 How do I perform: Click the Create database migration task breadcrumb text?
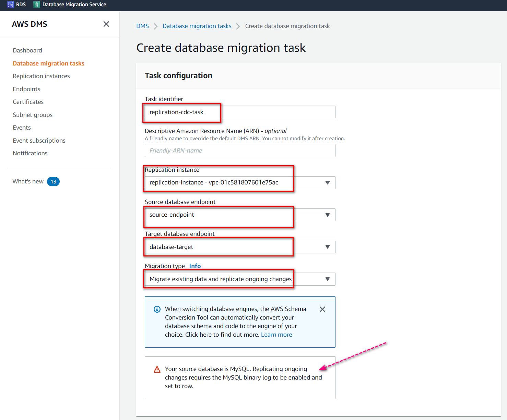pos(287,26)
